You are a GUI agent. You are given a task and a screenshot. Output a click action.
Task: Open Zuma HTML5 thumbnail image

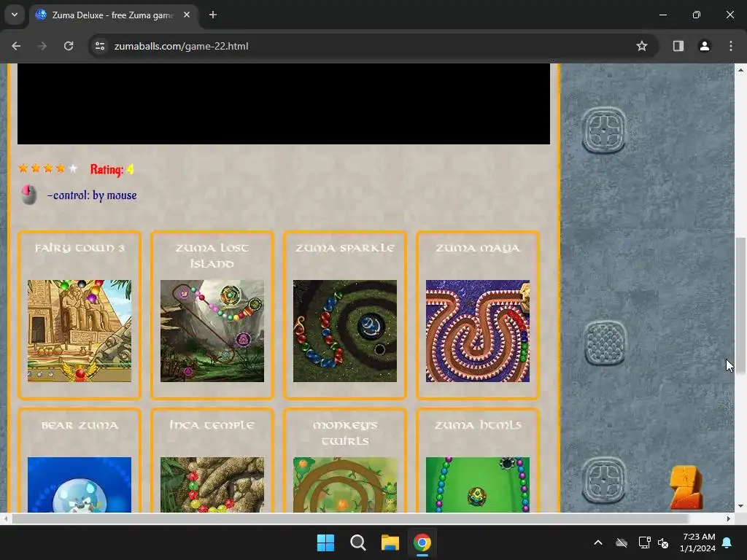478,485
